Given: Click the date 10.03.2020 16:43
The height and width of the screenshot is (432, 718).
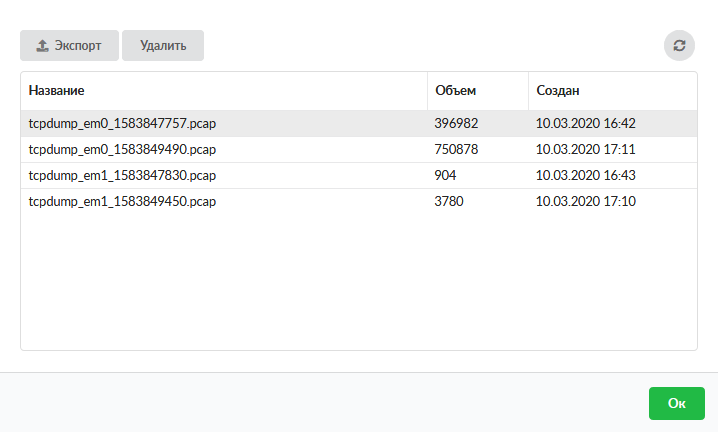Looking at the screenshot, I should point(586,175).
